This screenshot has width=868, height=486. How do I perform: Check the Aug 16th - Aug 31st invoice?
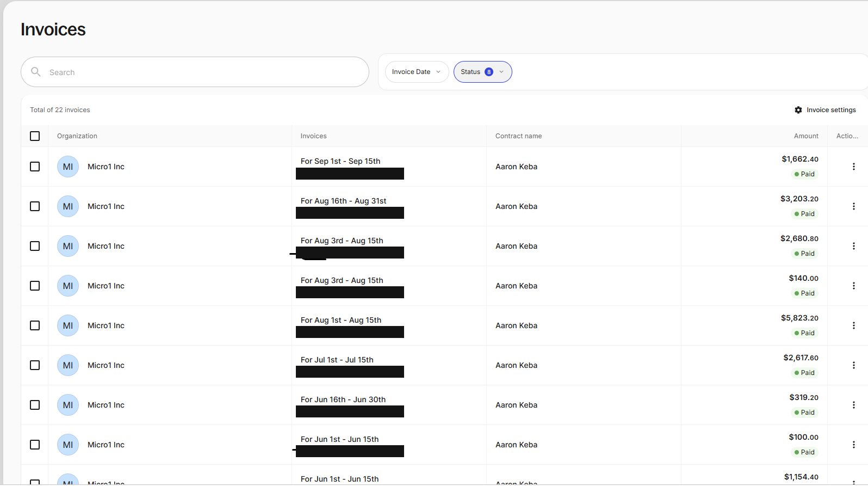click(x=35, y=206)
